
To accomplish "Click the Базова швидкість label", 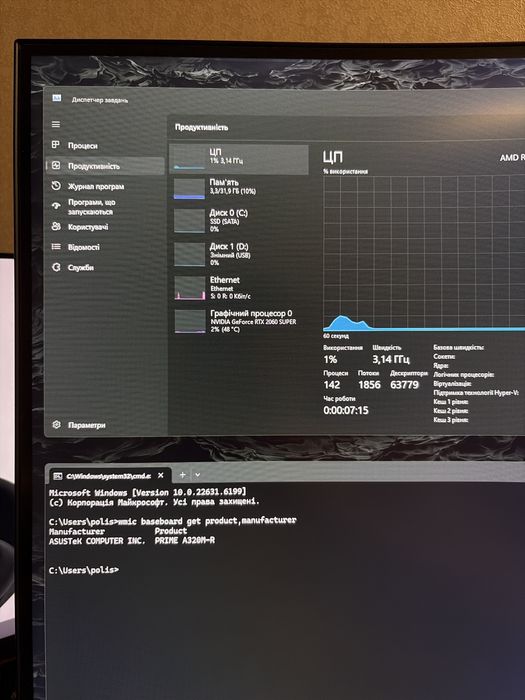I will pyautogui.click(x=458, y=347).
